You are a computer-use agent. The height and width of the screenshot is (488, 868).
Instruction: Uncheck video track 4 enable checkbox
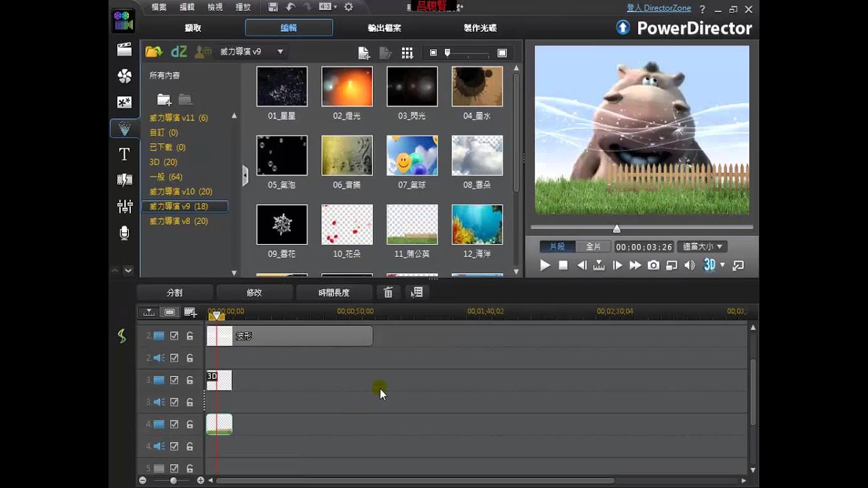[174, 424]
